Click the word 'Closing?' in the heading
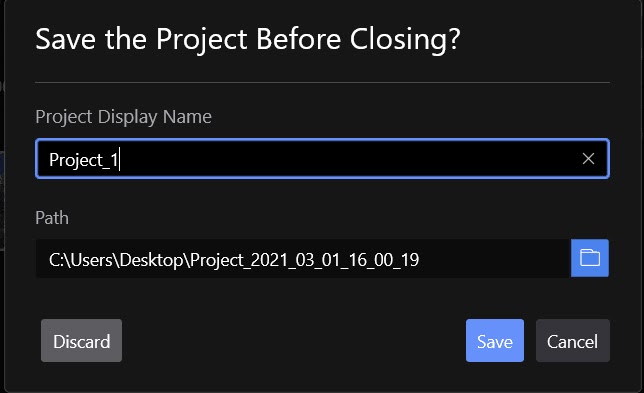 pyautogui.click(x=405, y=40)
